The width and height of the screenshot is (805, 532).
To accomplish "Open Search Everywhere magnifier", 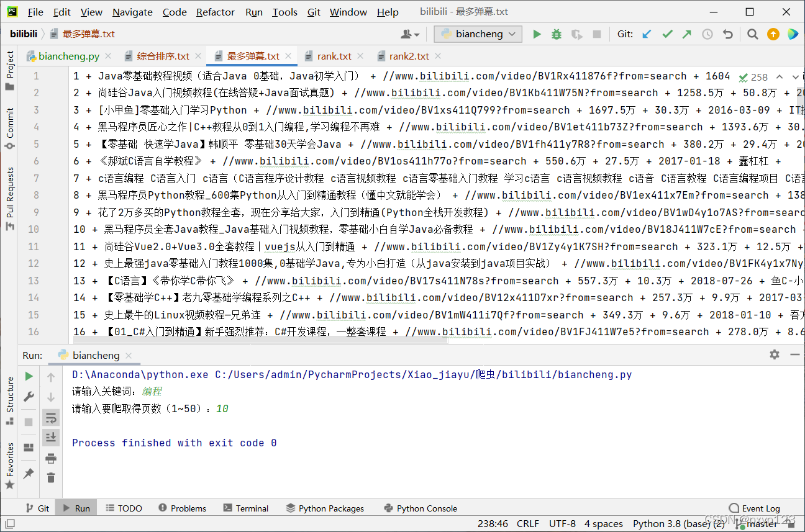I will [x=752, y=34].
